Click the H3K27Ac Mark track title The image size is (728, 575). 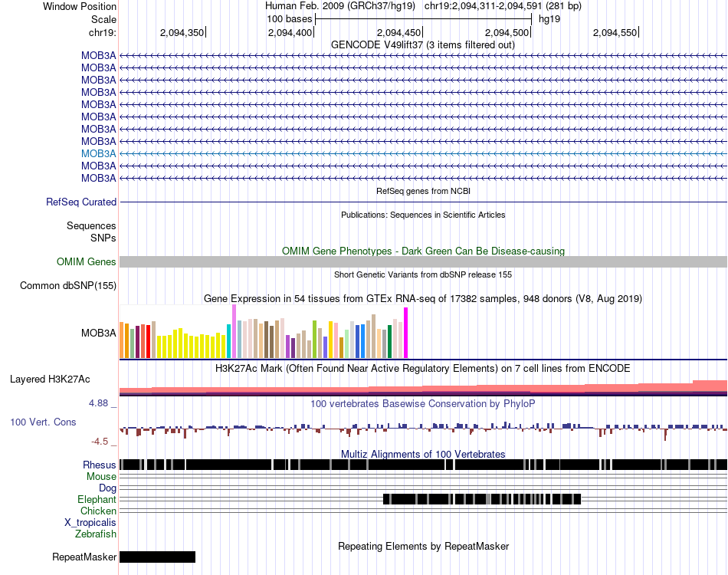(423, 368)
